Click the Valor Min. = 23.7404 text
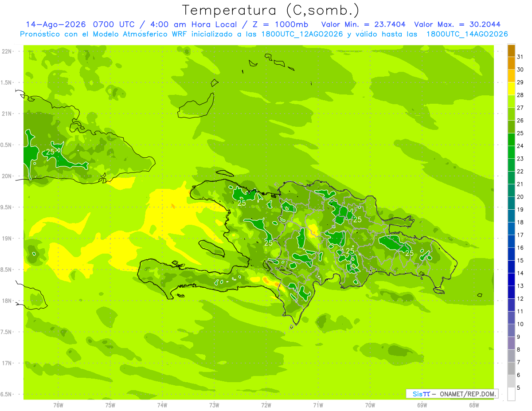 364,24
